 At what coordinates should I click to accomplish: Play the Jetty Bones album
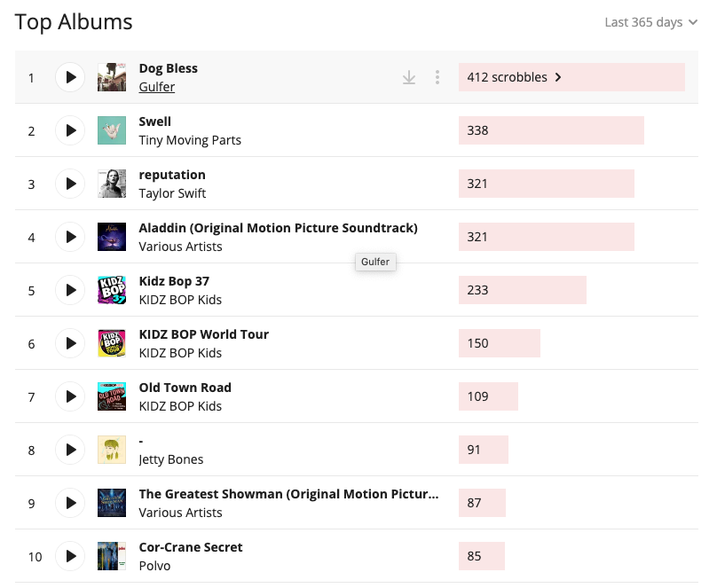pyautogui.click(x=70, y=450)
